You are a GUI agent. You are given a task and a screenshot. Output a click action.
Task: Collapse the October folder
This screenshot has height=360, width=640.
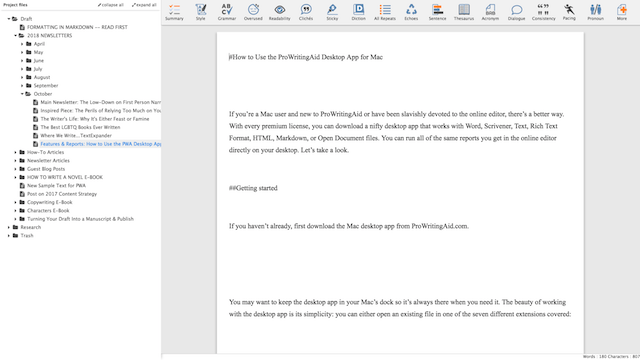(x=22, y=94)
